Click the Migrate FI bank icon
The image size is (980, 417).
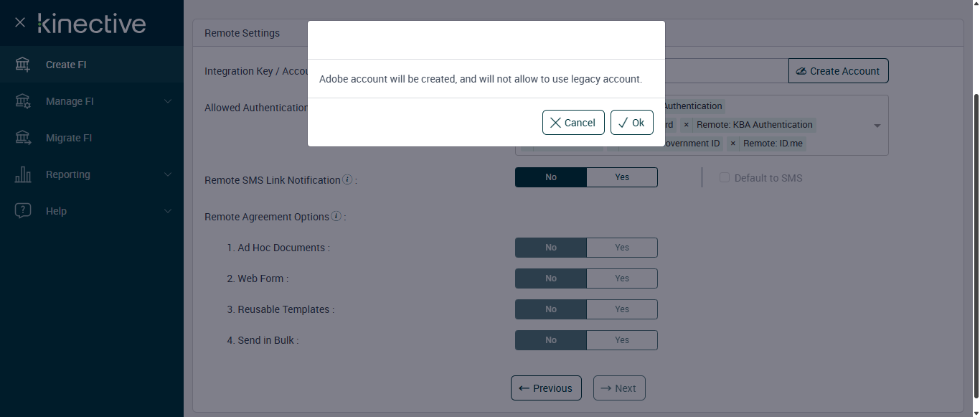pyautogui.click(x=23, y=138)
